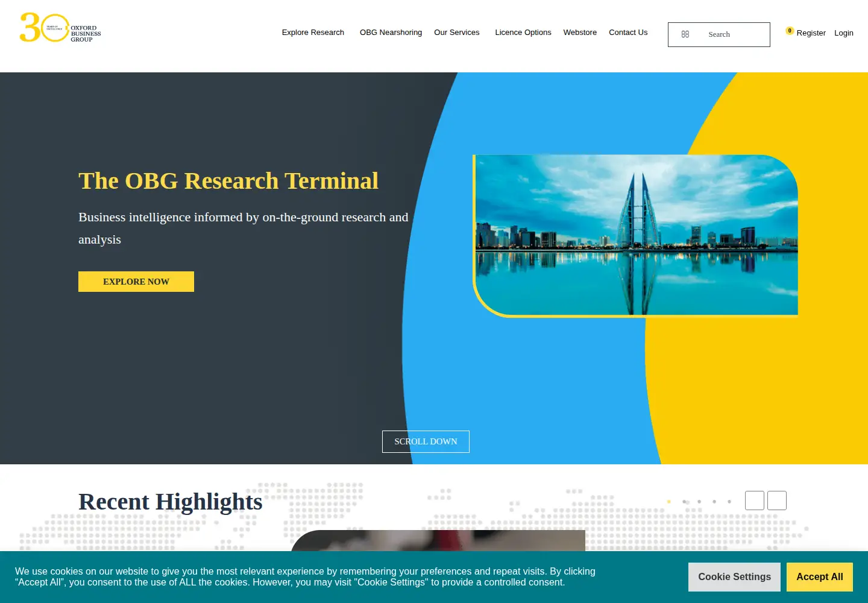Click the Recent Highlights heading
The height and width of the screenshot is (603, 868).
(x=171, y=502)
